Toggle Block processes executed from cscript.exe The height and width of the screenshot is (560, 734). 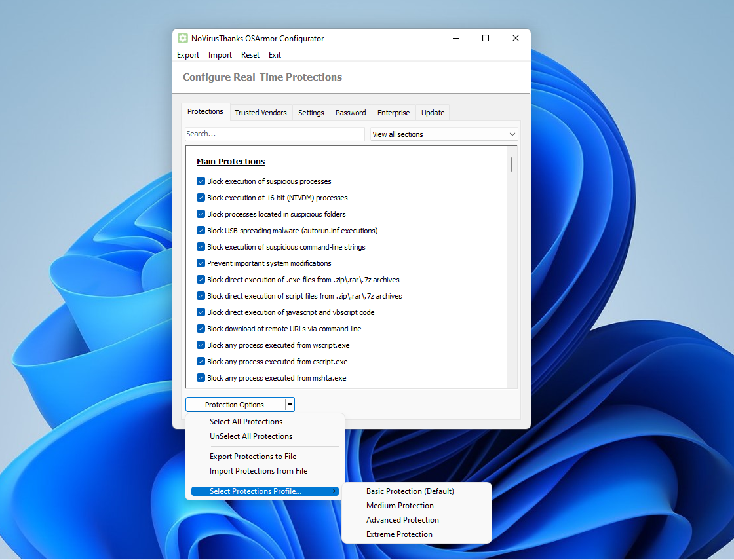tap(201, 361)
